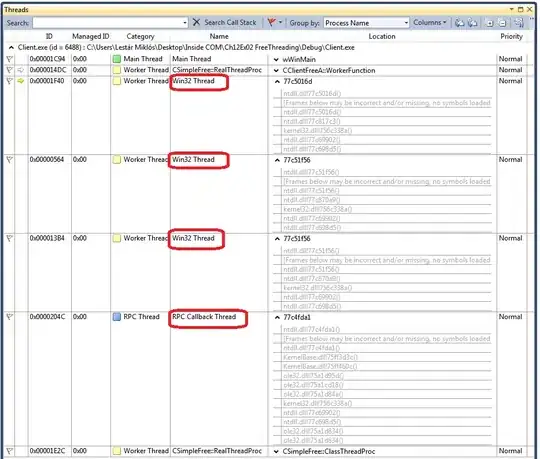Toggle the flag on the Main Thread row
The height and width of the screenshot is (459, 540).
(9, 59)
